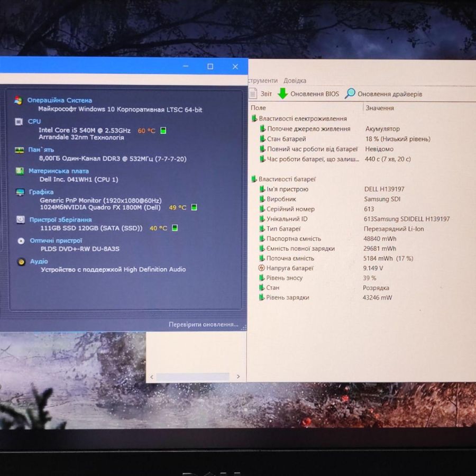Click the horizontal scrollbar left arrow

(152, 377)
